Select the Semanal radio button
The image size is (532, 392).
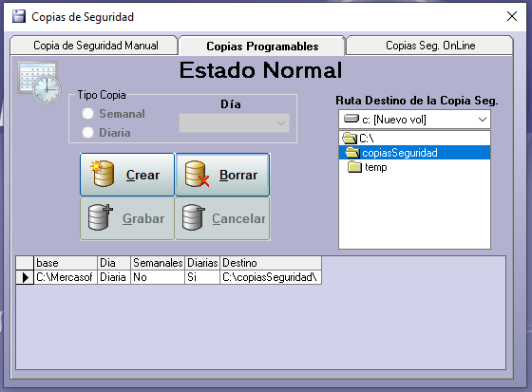pos(87,114)
